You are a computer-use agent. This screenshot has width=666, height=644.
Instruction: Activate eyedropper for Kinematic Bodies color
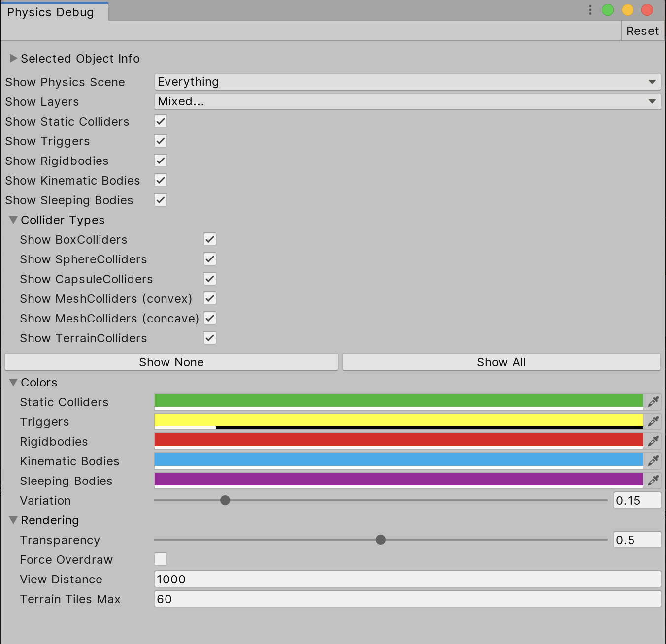(653, 461)
